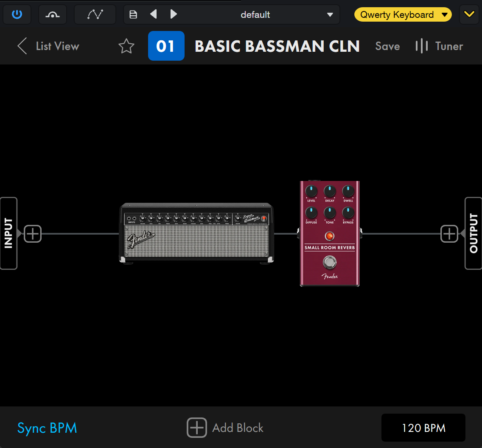Return to List View
The height and width of the screenshot is (448, 482).
pos(48,46)
